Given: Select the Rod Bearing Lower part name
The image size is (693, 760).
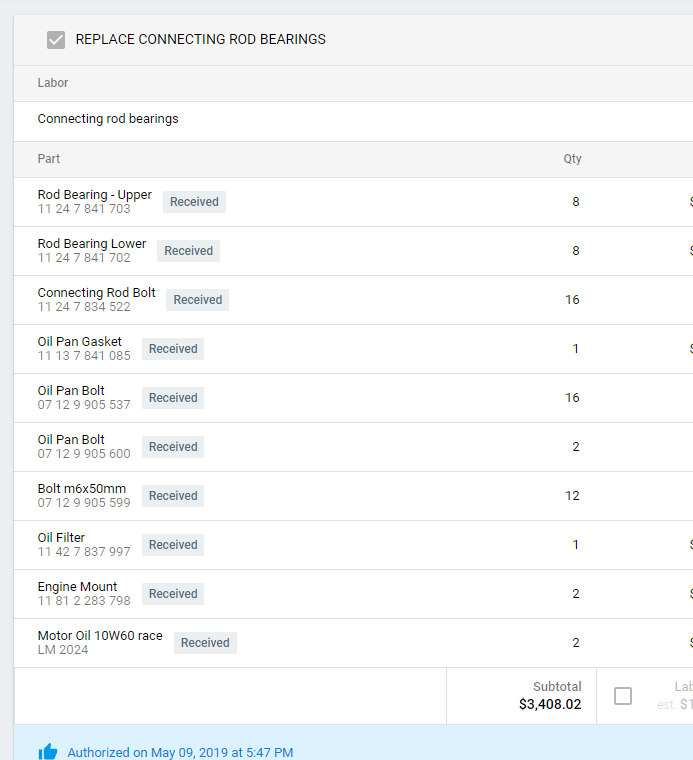Looking at the screenshot, I should pos(92,244).
